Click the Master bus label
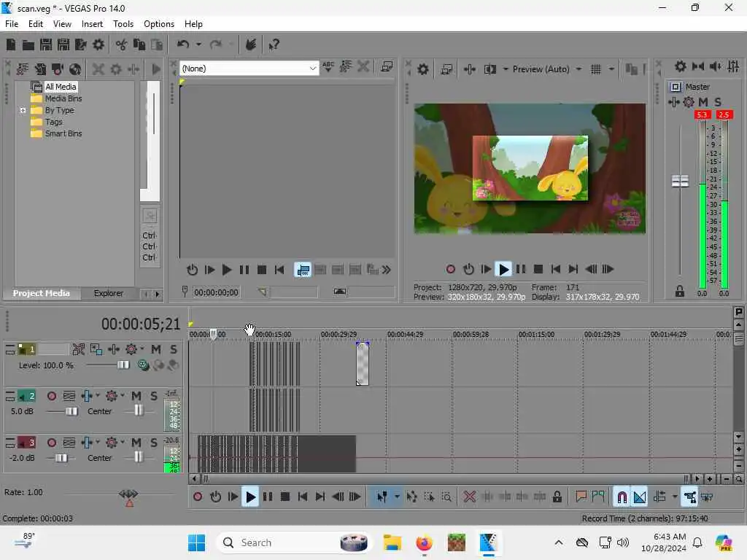 tap(697, 87)
